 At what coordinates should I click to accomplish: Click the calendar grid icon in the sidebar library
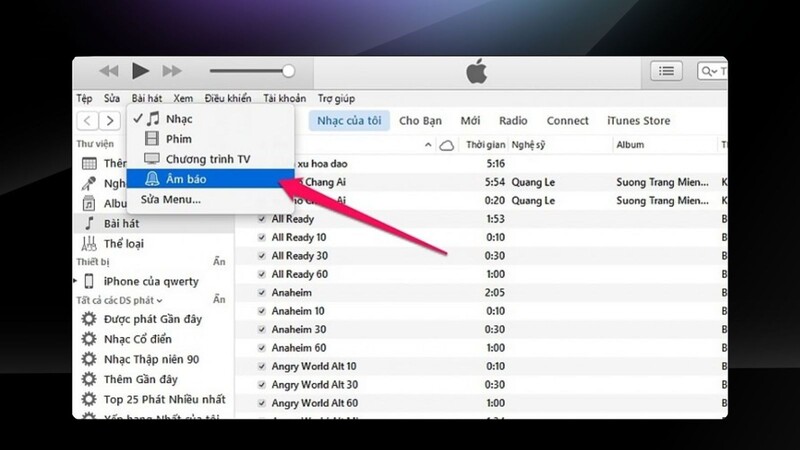89,163
